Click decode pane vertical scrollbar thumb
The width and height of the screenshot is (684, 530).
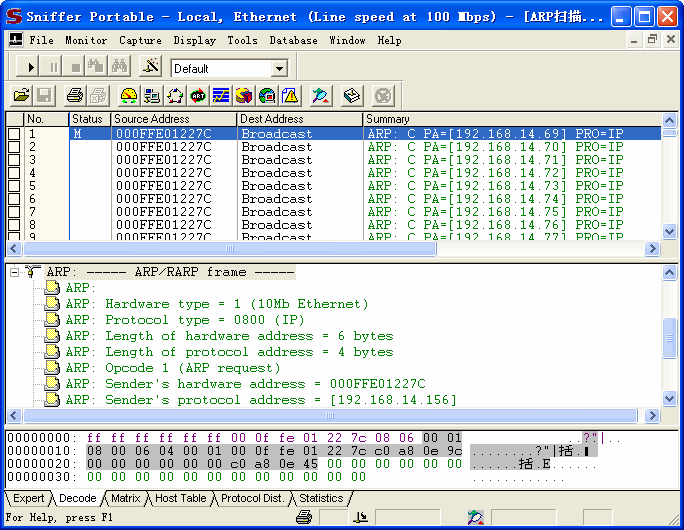(x=669, y=338)
